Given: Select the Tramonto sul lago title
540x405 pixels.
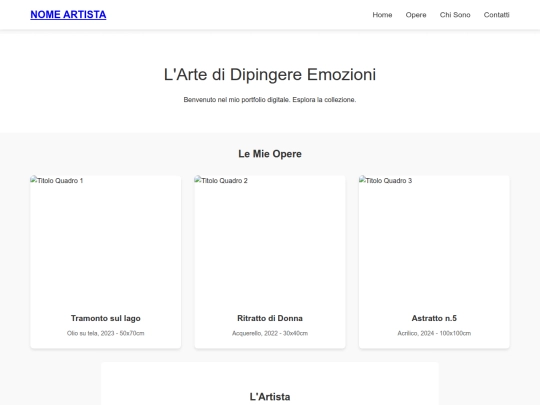Looking at the screenshot, I should tap(106, 318).
